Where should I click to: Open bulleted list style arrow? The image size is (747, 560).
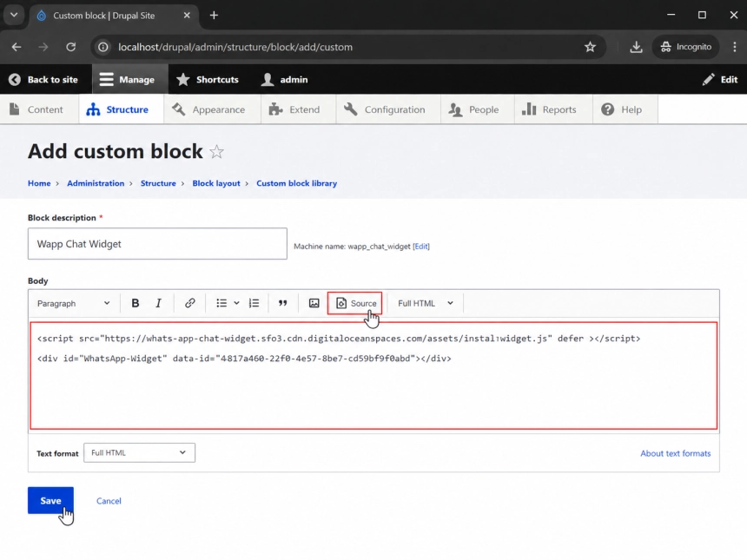pyautogui.click(x=236, y=303)
